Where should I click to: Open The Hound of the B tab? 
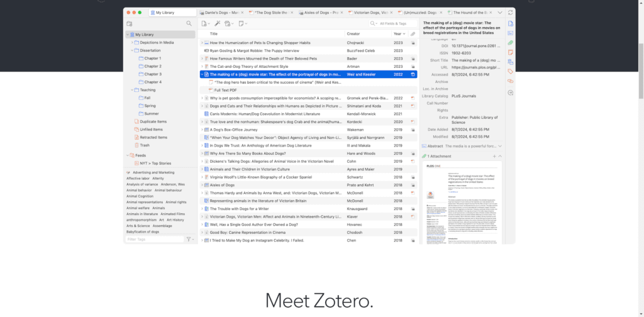[470, 13]
